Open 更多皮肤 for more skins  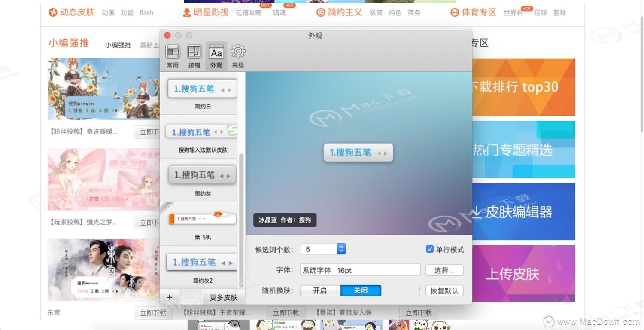pos(223,297)
